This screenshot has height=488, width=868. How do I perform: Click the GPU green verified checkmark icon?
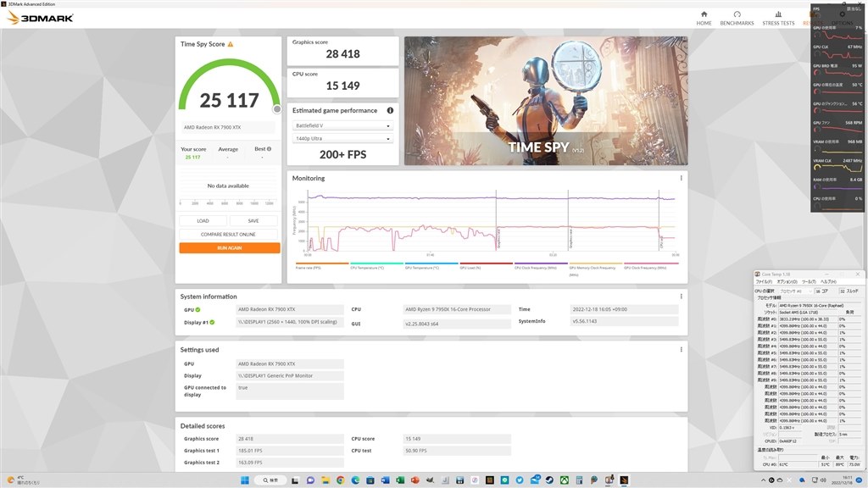pyautogui.click(x=198, y=310)
